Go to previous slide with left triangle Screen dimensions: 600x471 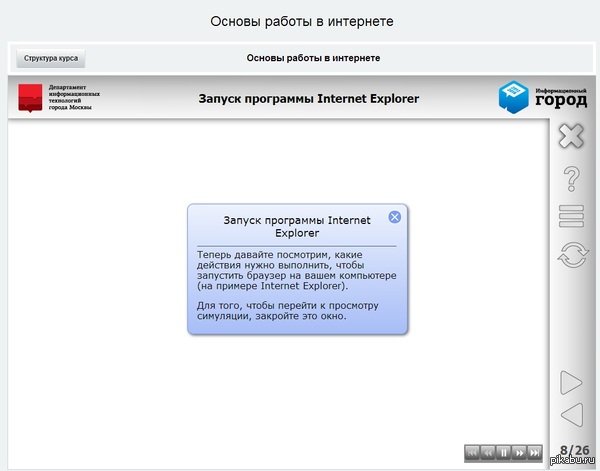tap(571, 413)
